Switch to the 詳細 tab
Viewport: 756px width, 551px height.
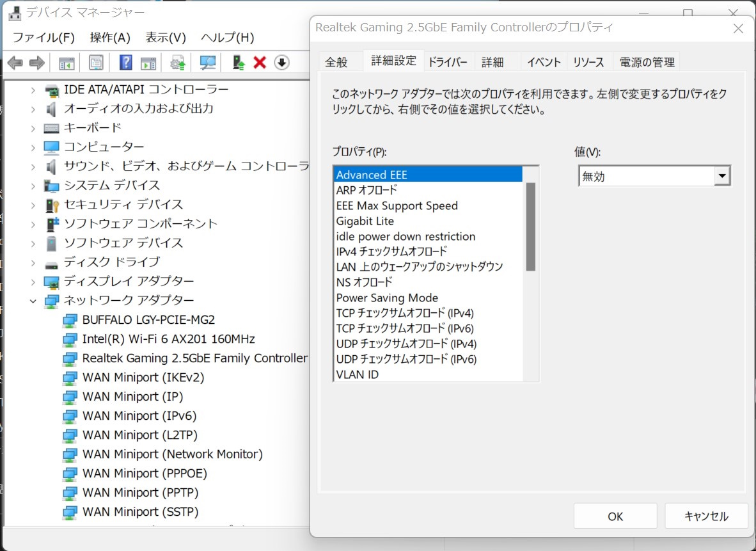[492, 62]
